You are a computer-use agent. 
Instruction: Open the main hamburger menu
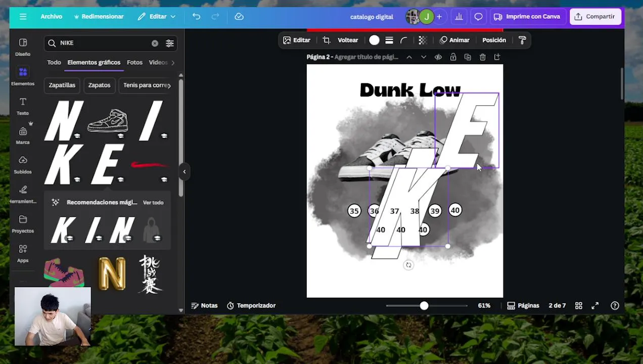[x=23, y=17]
